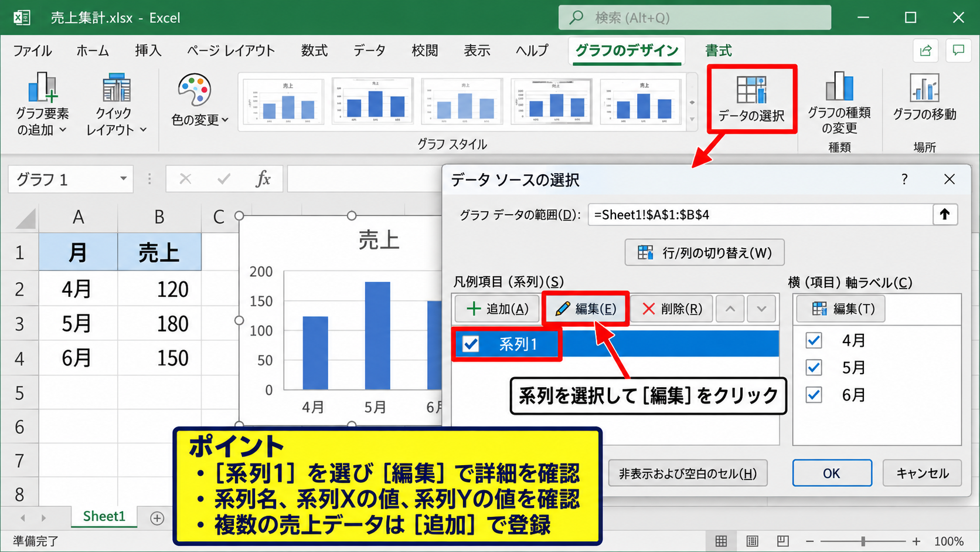Open the Select Data (データの選択) command

tap(751, 99)
